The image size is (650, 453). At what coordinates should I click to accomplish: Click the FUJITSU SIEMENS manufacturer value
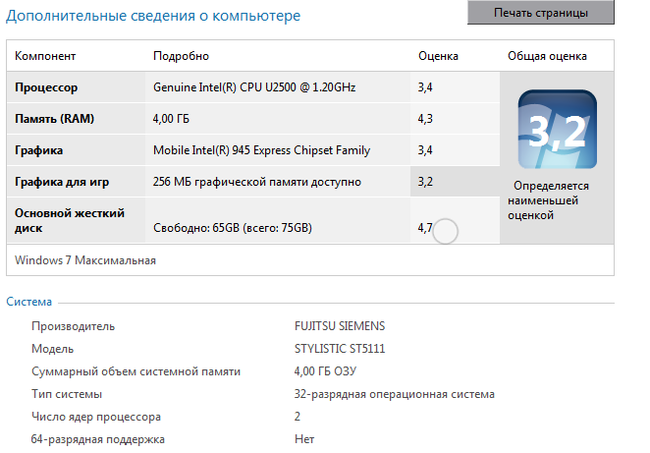click(338, 326)
